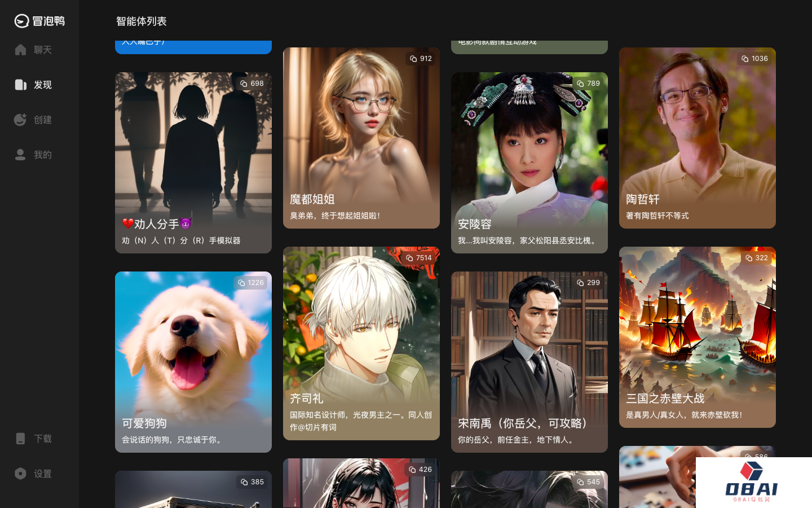Click the 1226 chat count badge
This screenshot has width=812, height=508.
pyautogui.click(x=250, y=283)
